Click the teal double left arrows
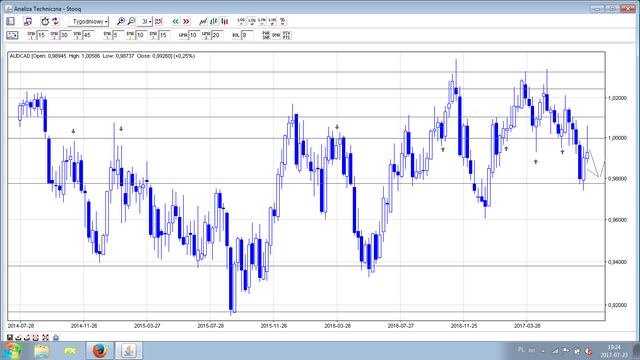The image size is (640, 360). pyautogui.click(x=176, y=21)
